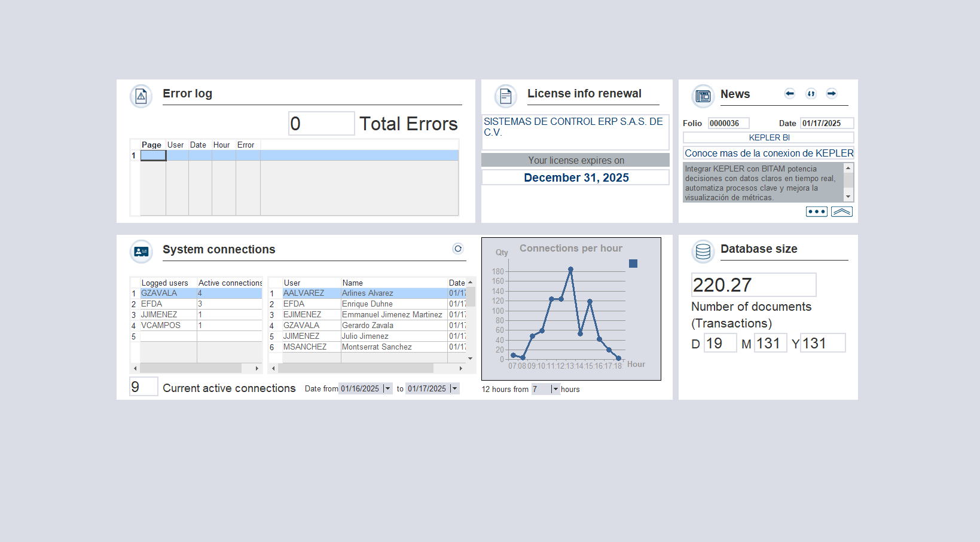Click the news refresh icon between the arrows
980x542 pixels.
tap(810, 93)
